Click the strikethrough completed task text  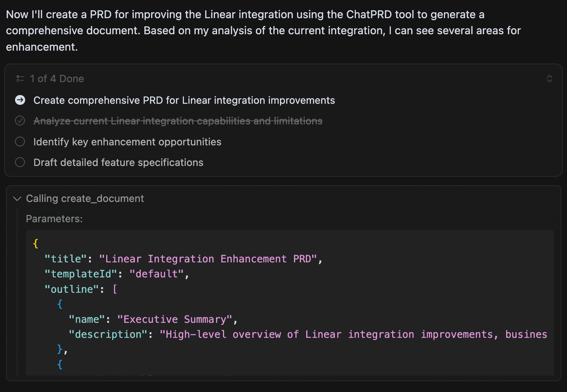tap(178, 121)
